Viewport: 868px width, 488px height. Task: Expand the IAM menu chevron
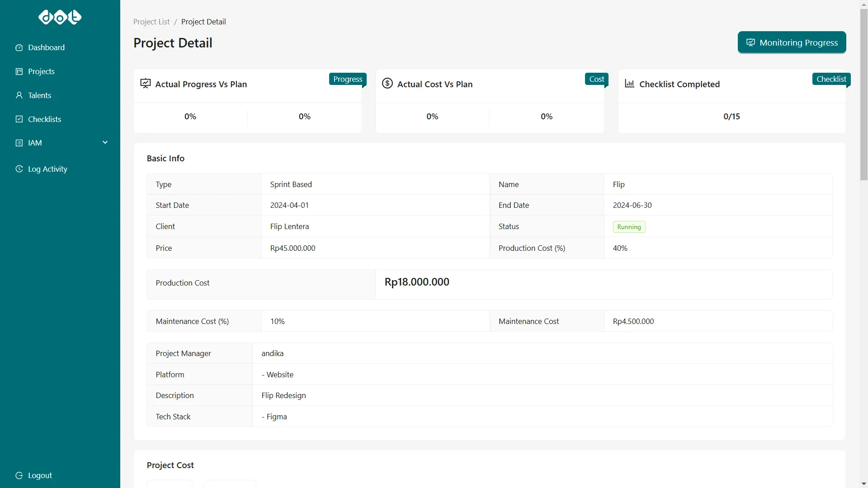[105, 143]
